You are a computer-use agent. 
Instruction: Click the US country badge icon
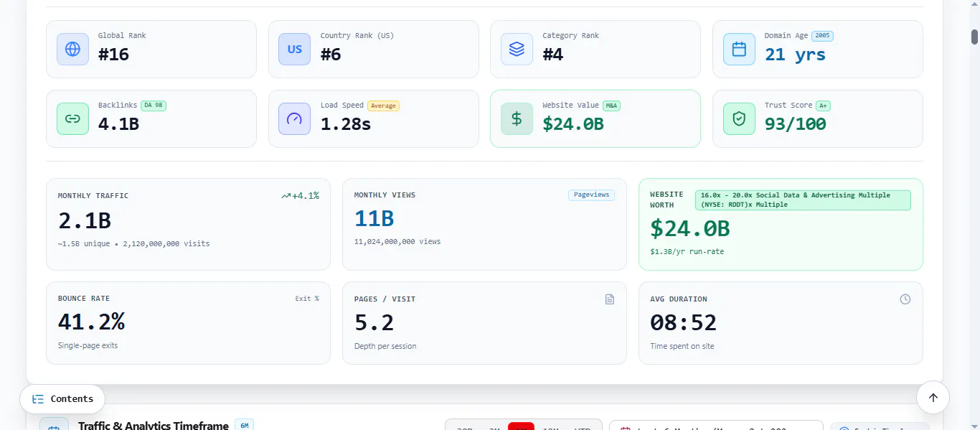[x=295, y=50]
